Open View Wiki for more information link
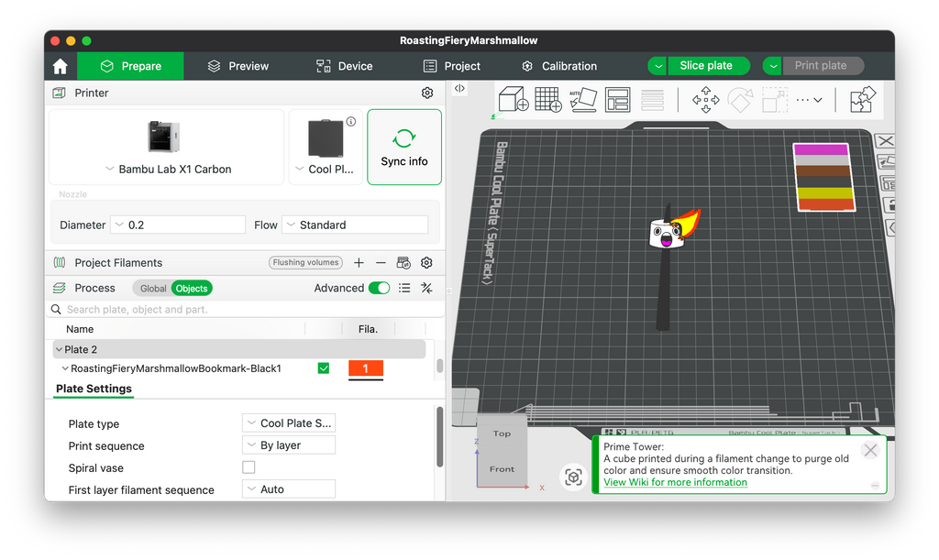The height and width of the screenshot is (560, 939). coord(675,482)
